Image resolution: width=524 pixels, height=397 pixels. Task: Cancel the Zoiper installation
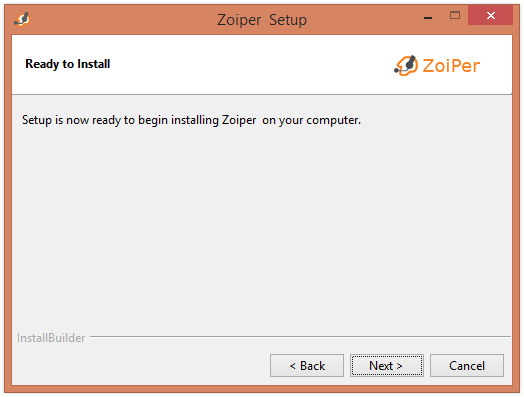467,366
